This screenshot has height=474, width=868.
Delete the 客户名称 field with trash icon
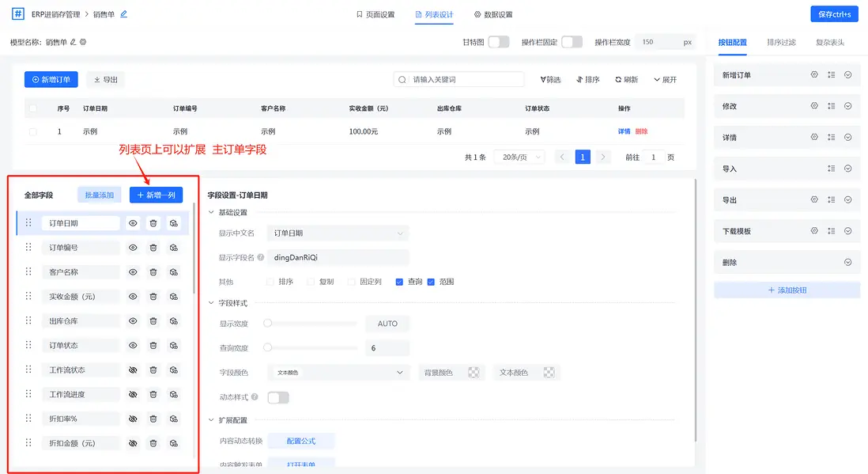153,271
